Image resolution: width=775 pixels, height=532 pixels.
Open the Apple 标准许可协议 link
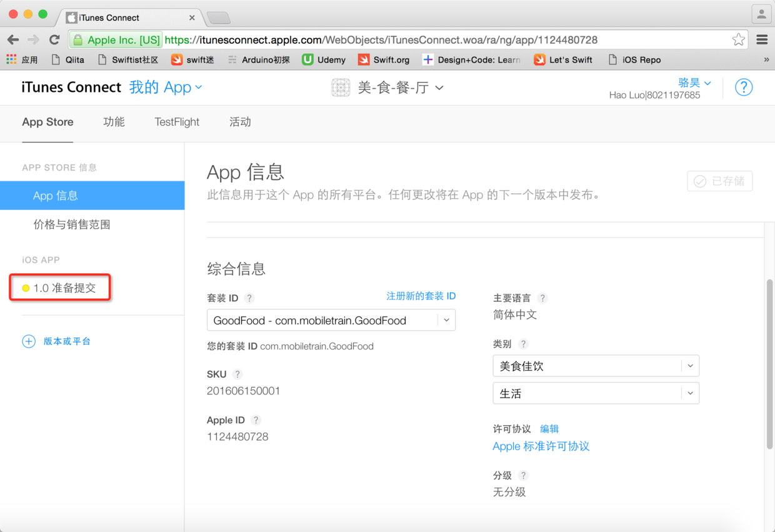click(x=541, y=446)
